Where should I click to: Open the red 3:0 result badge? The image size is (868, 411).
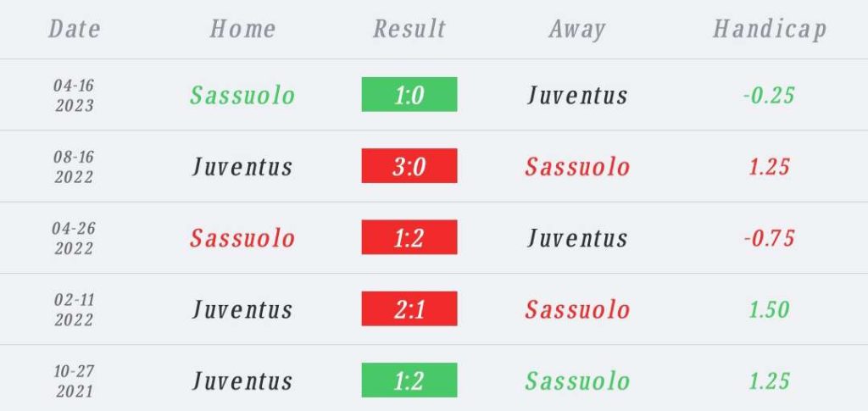click(409, 166)
